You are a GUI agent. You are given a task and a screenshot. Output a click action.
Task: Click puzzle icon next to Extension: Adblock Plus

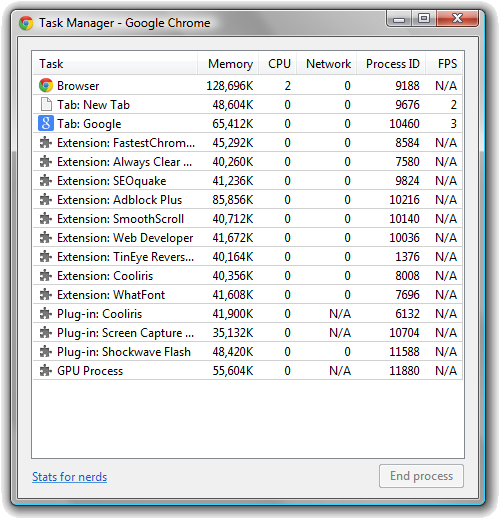pyautogui.click(x=46, y=200)
